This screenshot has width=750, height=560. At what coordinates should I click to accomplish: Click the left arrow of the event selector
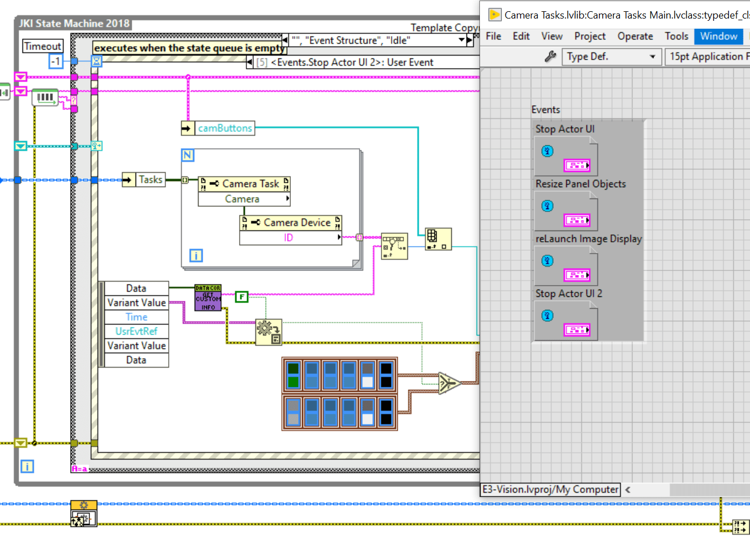pos(251,62)
